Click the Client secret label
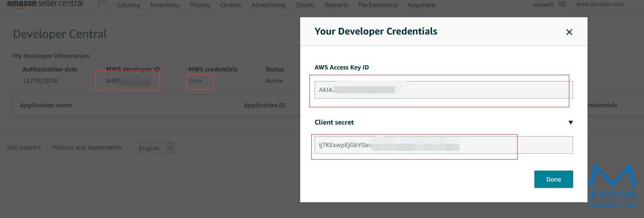Image resolution: width=644 pixels, height=218 pixels. coord(334,123)
